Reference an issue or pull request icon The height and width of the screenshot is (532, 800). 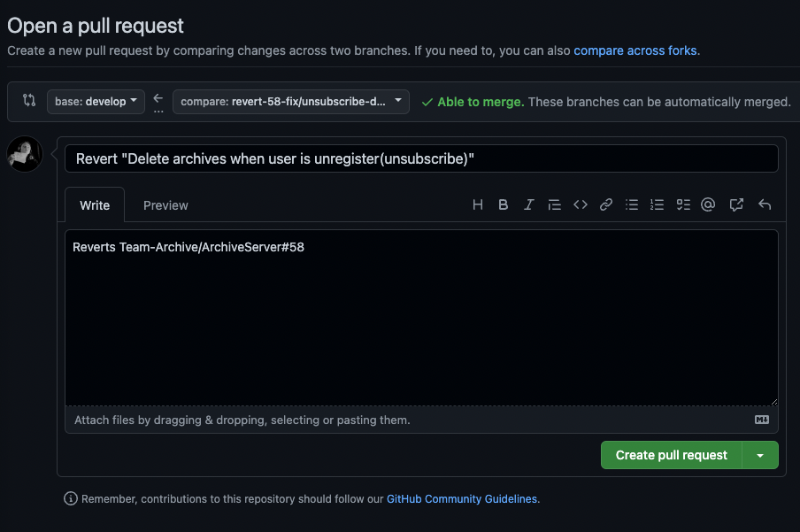736,204
